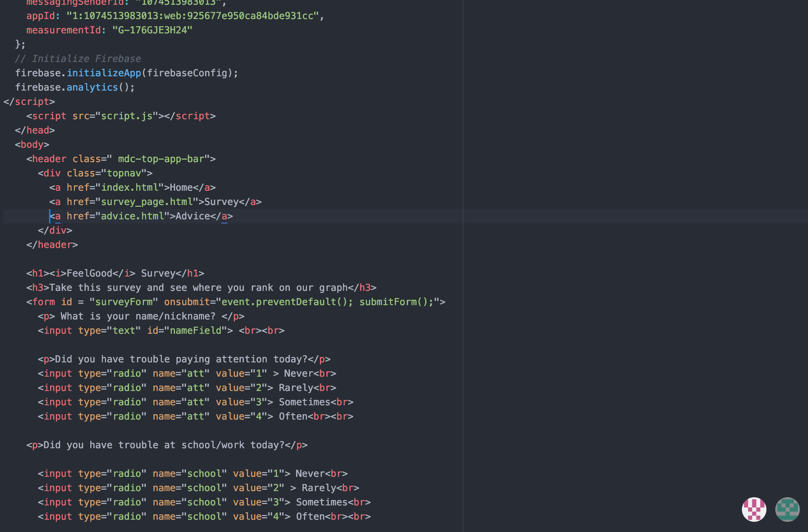Click the "topnav" class value
Image resolution: width=808 pixels, height=532 pixels.
[x=124, y=173]
